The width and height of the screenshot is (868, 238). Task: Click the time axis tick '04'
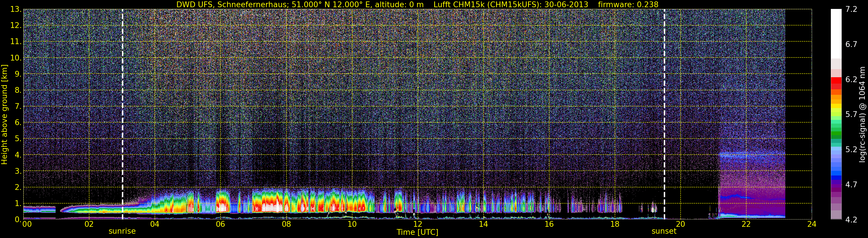tap(155, 224)
